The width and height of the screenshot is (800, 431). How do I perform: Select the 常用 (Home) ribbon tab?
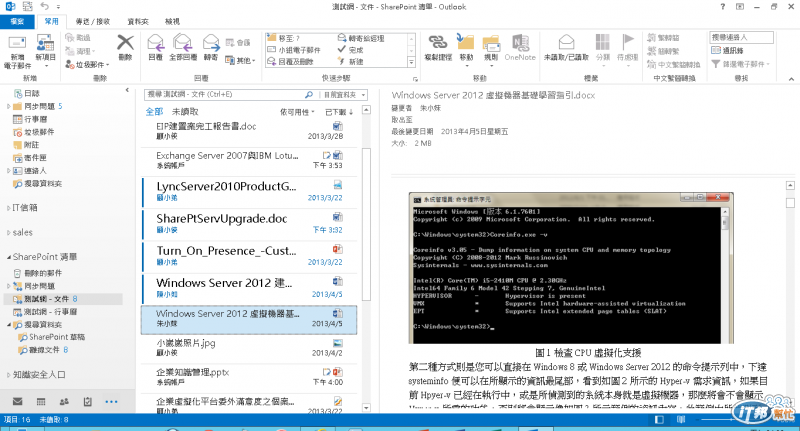coord(51,21)
